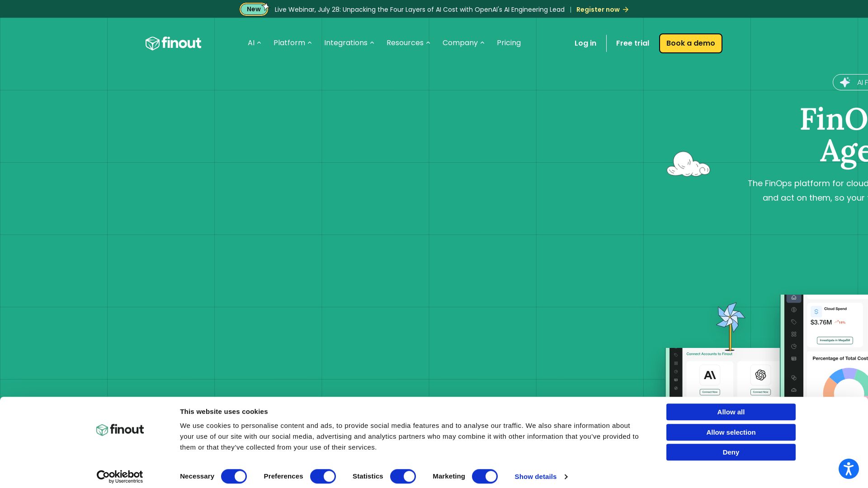Open the Platform dropdown menu
Viewport: 868px width, 488px height.
(x=292, y=43)
